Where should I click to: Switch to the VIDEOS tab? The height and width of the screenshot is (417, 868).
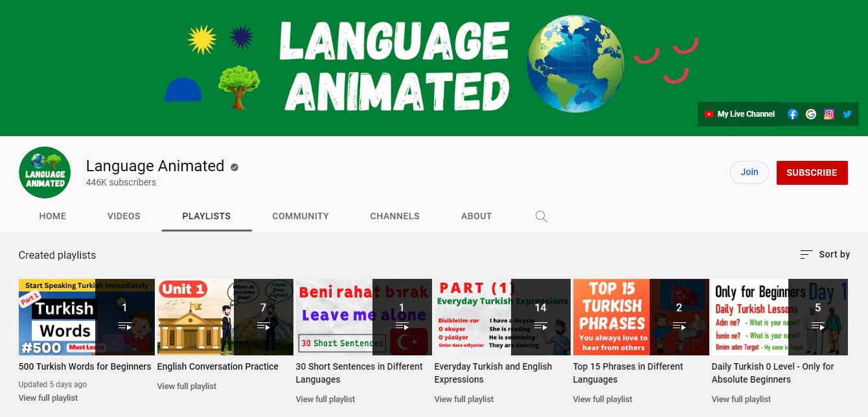click(124, 216)
